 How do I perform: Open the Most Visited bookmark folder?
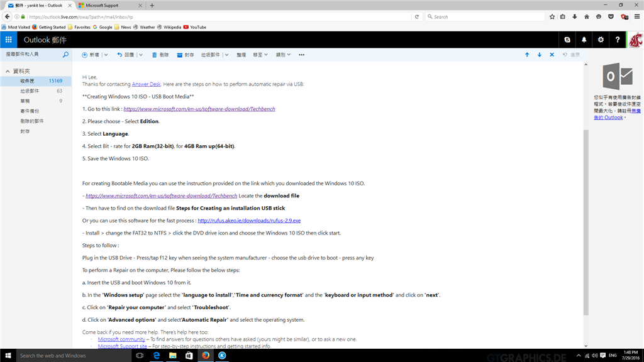[16, 27]
